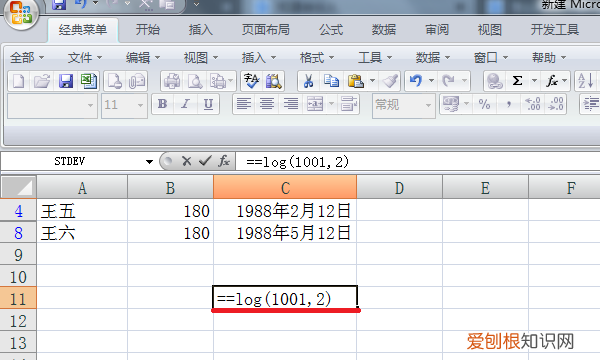Expand the undo history arrow
Viewport: 600px width, 360px height.
431,81
